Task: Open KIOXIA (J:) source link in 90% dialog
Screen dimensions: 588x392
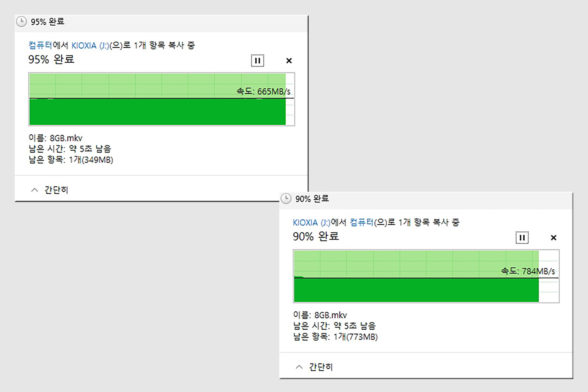Action: [312, 223]
